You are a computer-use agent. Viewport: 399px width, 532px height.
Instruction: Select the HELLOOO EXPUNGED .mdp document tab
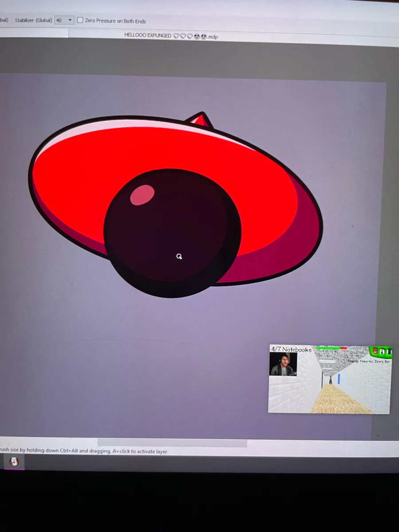click(x=171, y=36)
